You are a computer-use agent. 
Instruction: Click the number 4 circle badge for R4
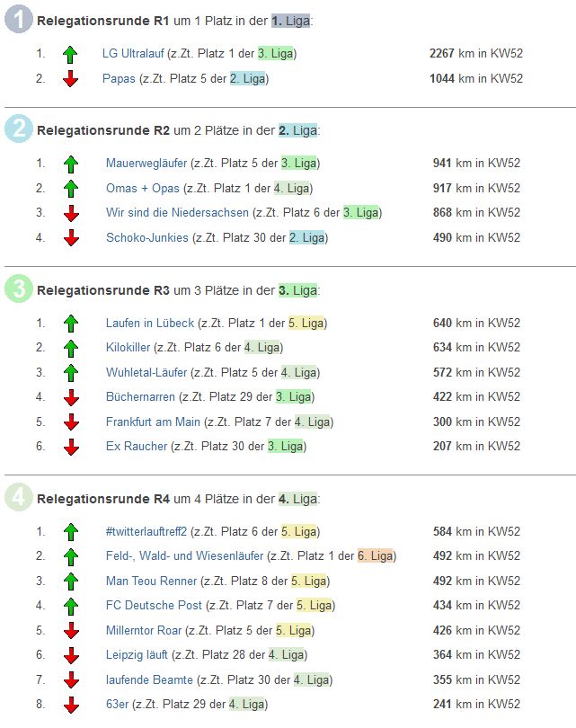point(19,498)
